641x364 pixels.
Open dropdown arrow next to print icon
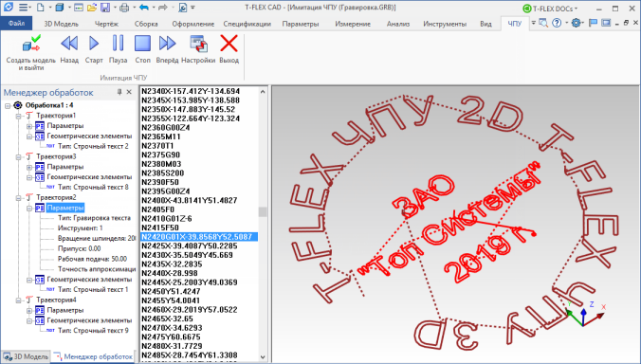click(134, 8)
